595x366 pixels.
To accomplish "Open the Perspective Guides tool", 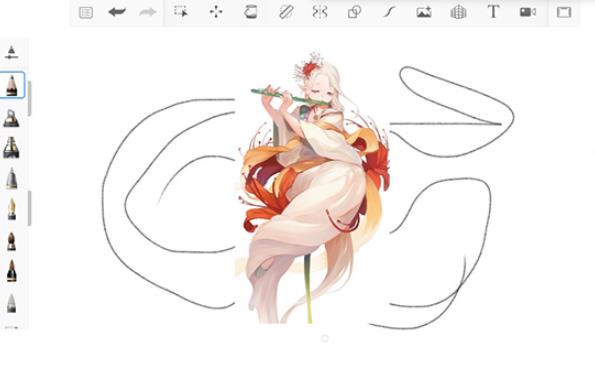I will (458, 12).
